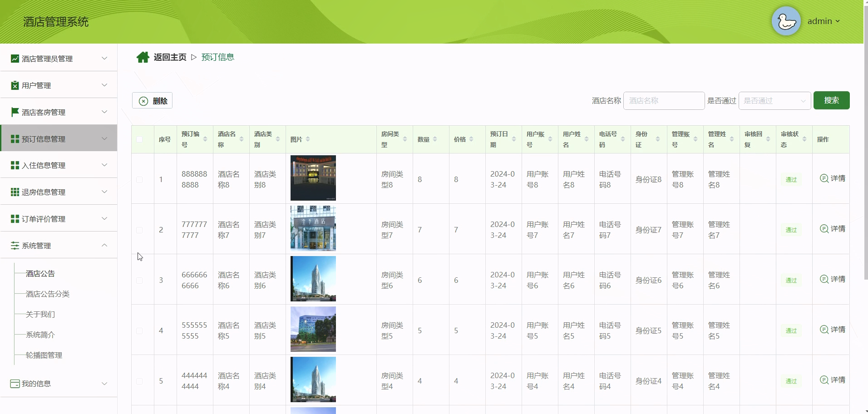Check the checkbox for row 1
The image size is (868, 414).
pyautogui.click(x=139, y=180)
